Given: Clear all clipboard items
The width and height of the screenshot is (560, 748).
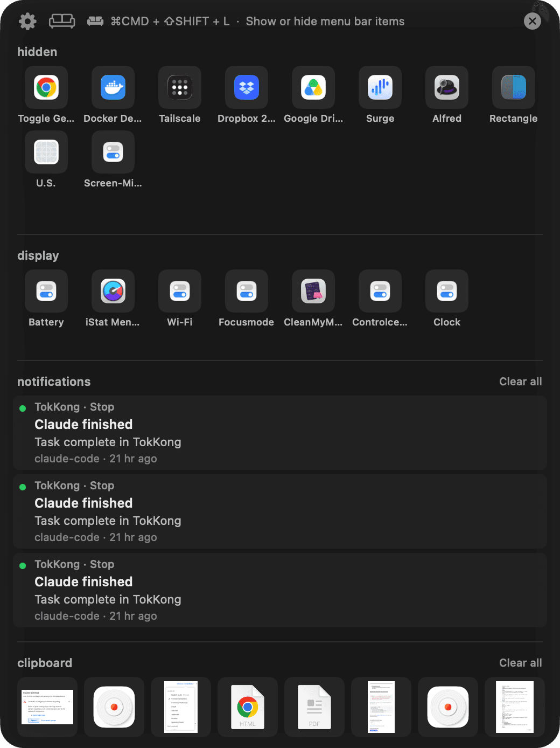Looking at the screenshot, I should (520, 663).
